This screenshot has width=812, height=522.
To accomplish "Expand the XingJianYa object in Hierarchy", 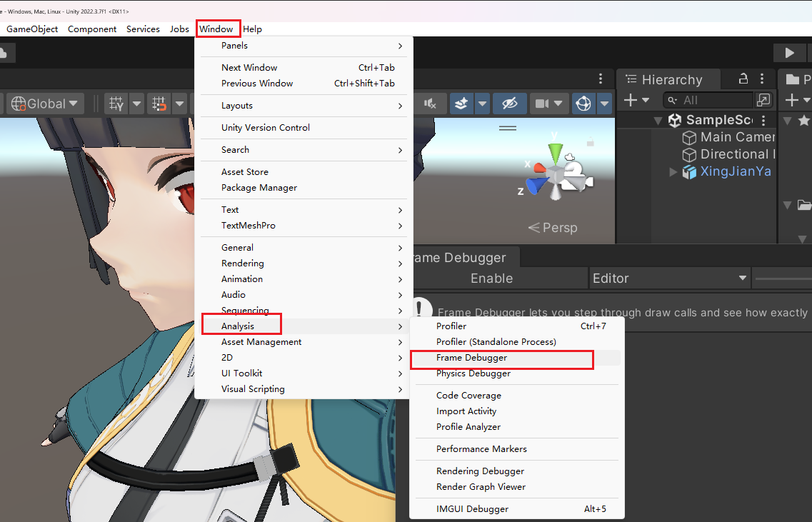I will [673, 172].
